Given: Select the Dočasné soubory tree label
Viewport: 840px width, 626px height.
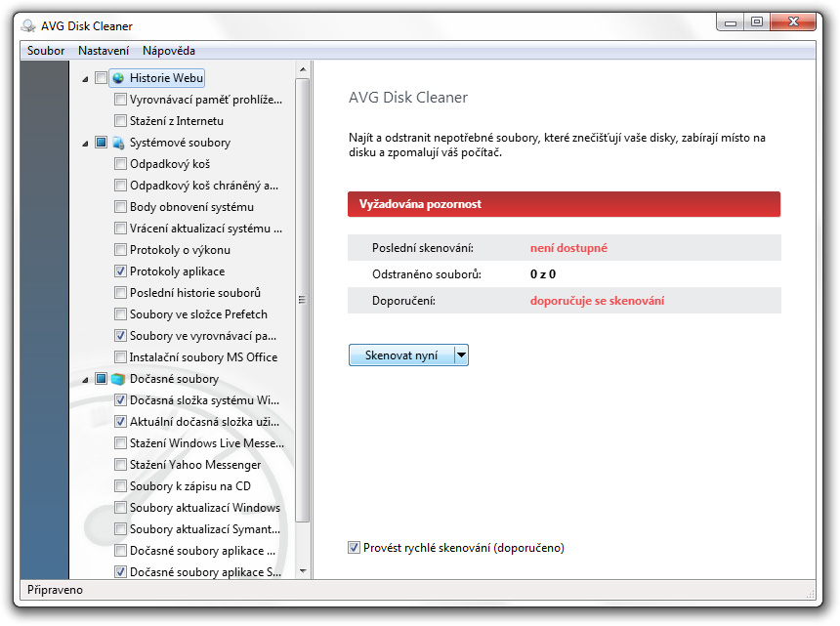Looking at the screenshot, I should (174, 379).
